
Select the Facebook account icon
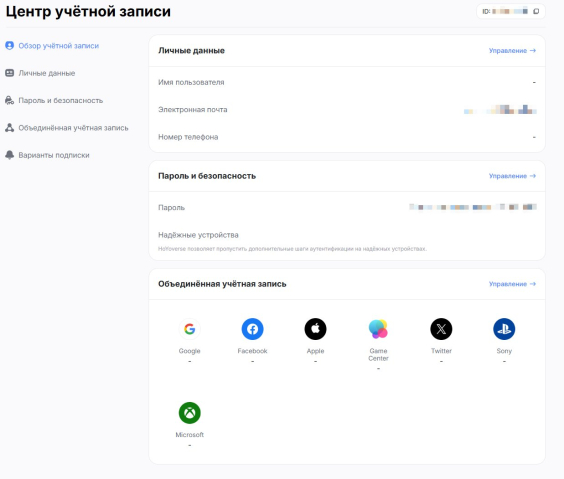[x=252, y=329]
